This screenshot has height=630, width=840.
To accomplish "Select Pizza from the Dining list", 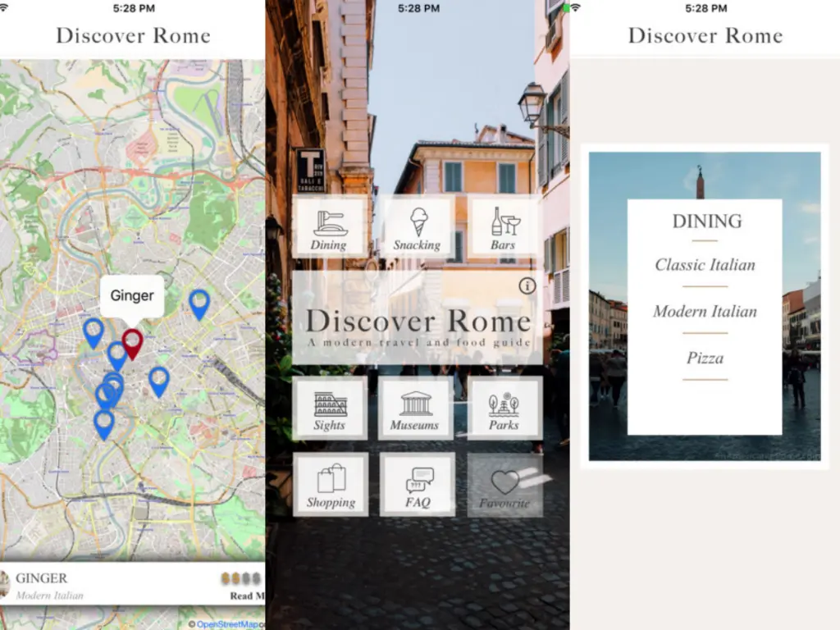I will (705, 358).
